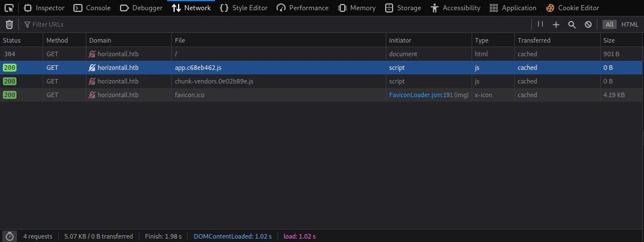Image resolution: width=644 pixels, height=242 pixels.
Task: Sort by the File column header
Action: coord(278,40)
